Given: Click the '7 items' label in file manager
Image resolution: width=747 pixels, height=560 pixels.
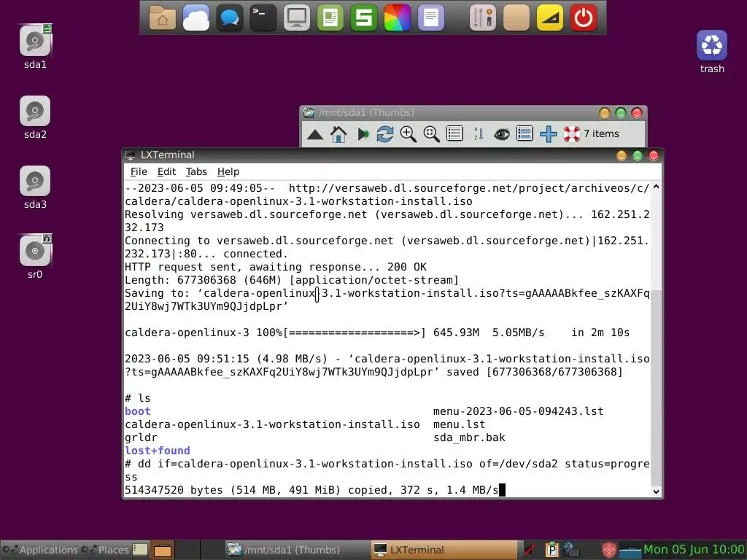Looking at the screenshot, I should 601,134.
